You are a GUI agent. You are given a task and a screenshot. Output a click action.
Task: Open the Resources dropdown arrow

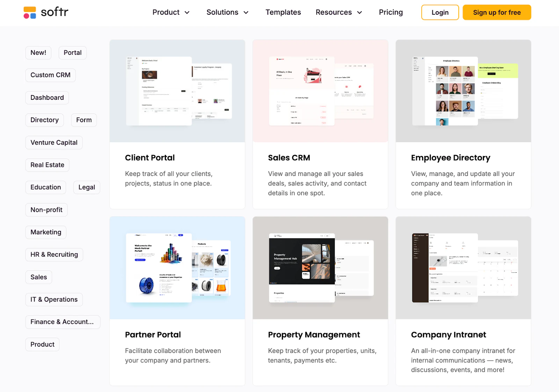(x=360, y=13)
